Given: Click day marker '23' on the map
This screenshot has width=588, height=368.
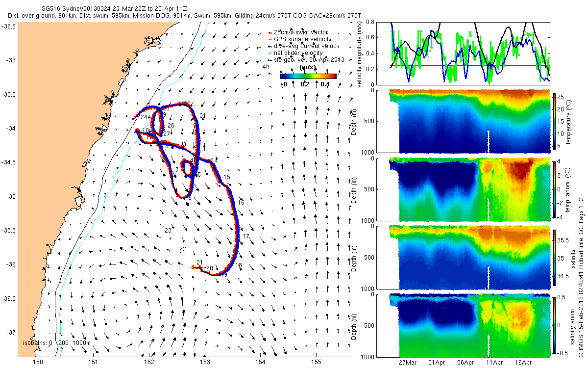Looking at the screenshot, I should click(168, 231).
